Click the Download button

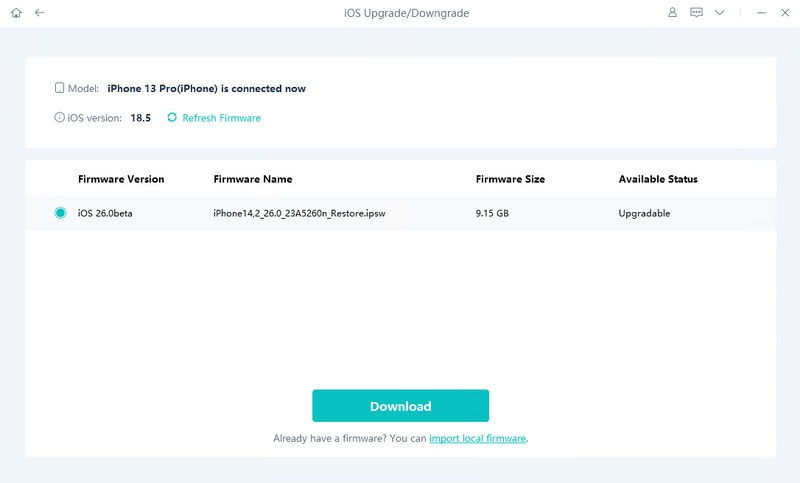[401, 405]
